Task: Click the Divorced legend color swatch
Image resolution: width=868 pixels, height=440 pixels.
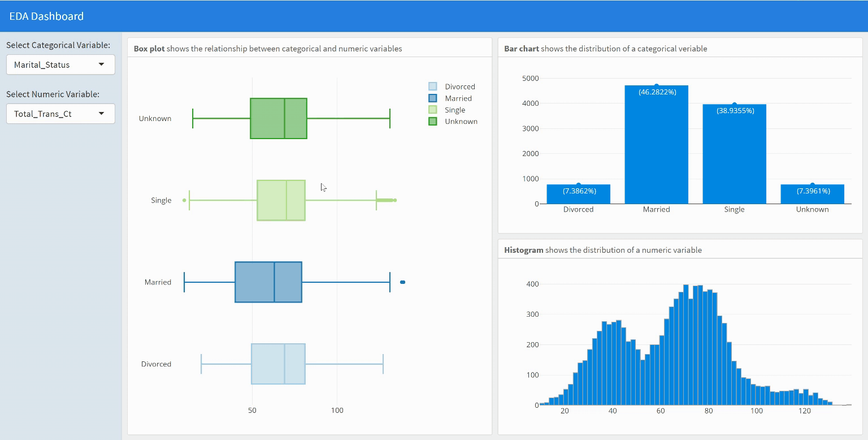Action: (432, 86)
